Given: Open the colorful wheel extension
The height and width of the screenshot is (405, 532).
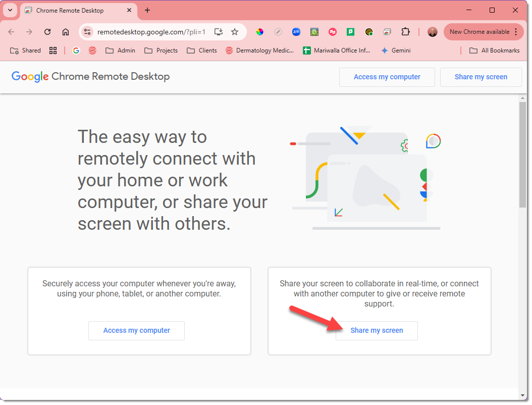Looking at the screenshot, I should click(260, 32).
